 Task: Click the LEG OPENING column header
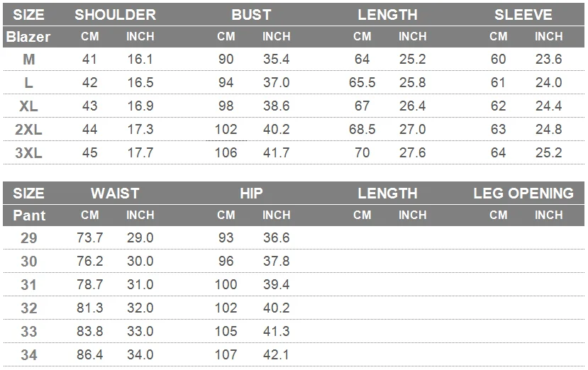pyautogui.click(x=523, y=193)
